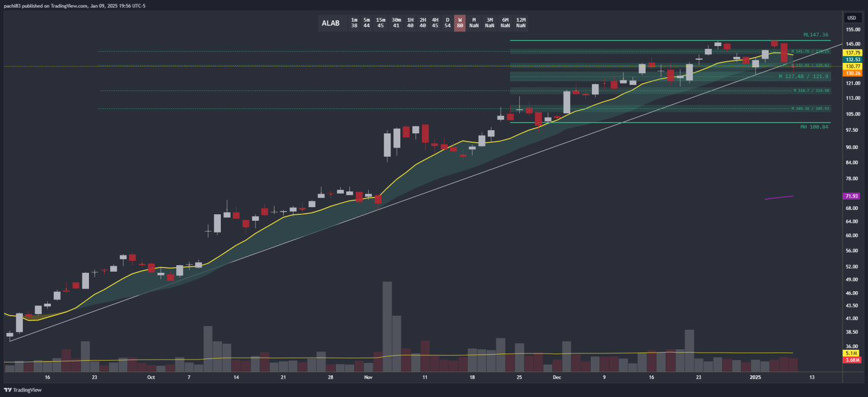This screenshot has width=868, height=397.
Task: Select the 6M timeframe cell
Action: pyautogui.click(x=505, y=23)
